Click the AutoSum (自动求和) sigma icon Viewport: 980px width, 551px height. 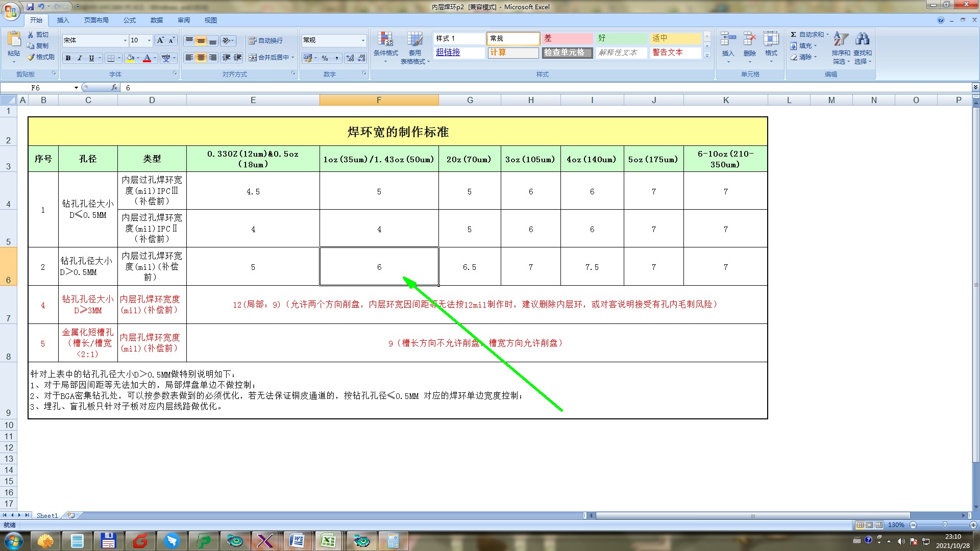click(793, 34)
